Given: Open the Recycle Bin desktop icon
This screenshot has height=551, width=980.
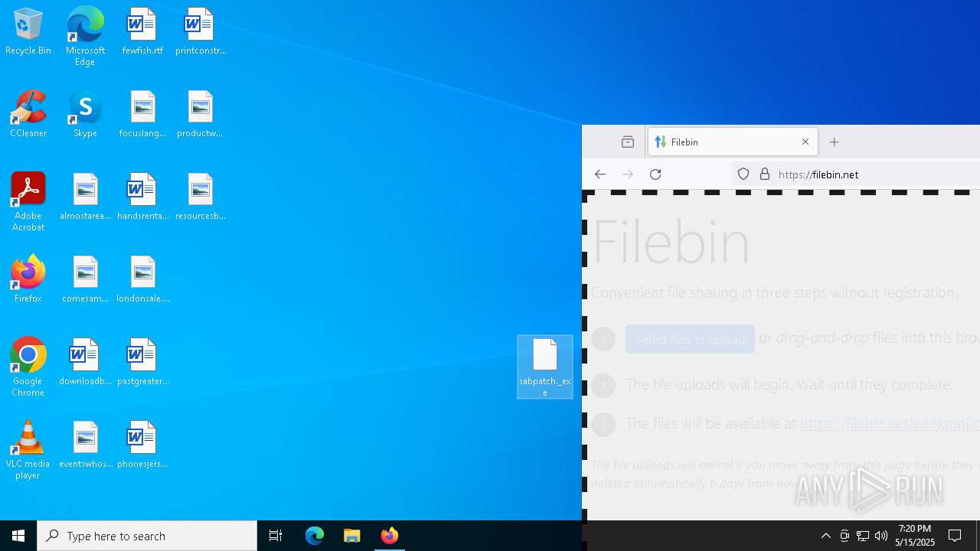Looking at the screenshot, I should 28,32.
